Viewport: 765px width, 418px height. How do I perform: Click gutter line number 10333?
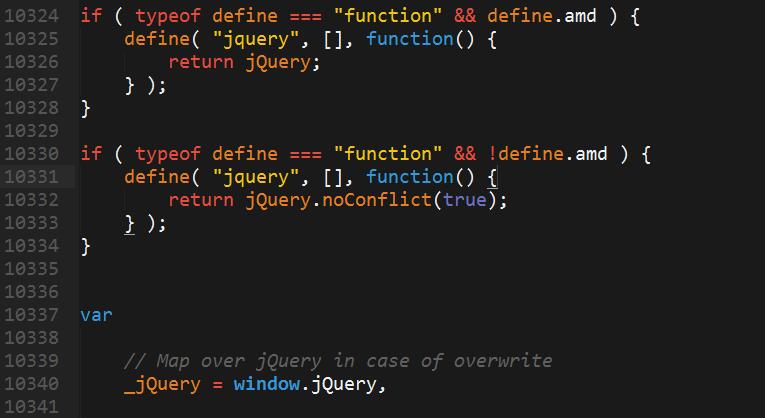[32, 222]
